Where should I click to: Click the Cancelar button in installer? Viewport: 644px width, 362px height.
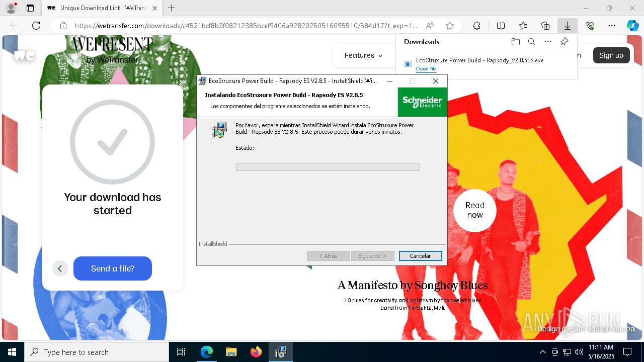coord(420,256)
